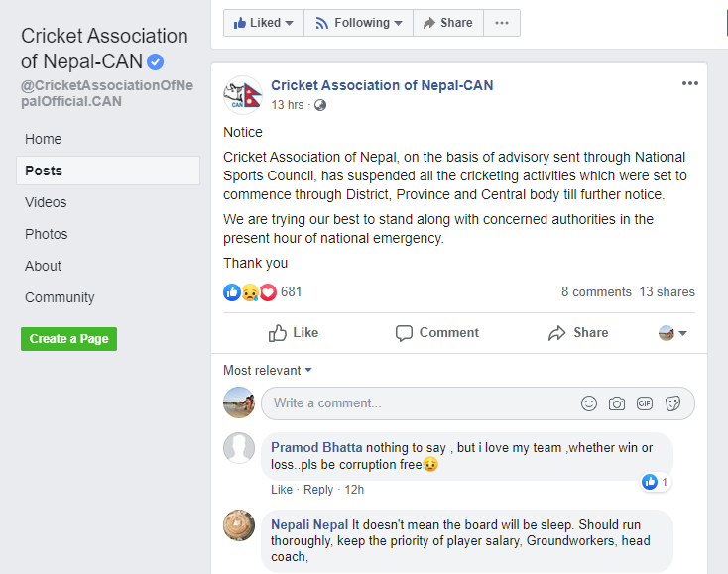Click the emoji icon in comment box
Screen dimensions: 728x574
coord(589,403)
